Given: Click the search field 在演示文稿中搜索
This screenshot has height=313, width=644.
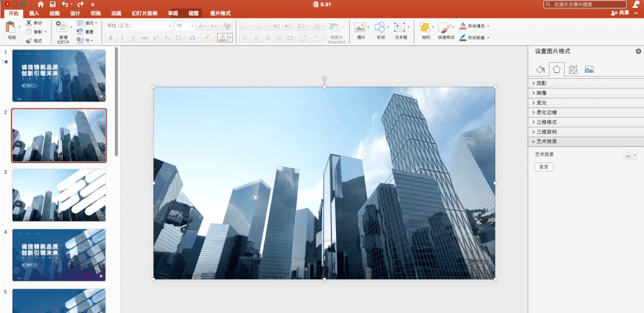Looking at the screenshot, I should point(586,5).
